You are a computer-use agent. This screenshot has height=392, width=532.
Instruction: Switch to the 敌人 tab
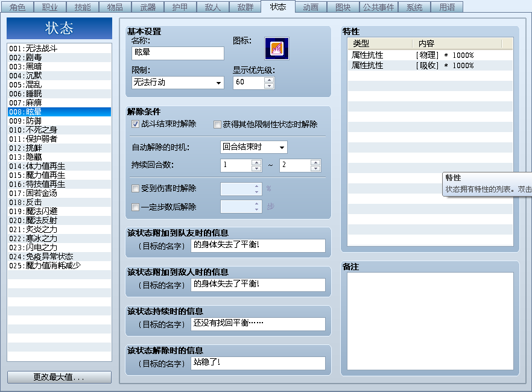point(213,7)
